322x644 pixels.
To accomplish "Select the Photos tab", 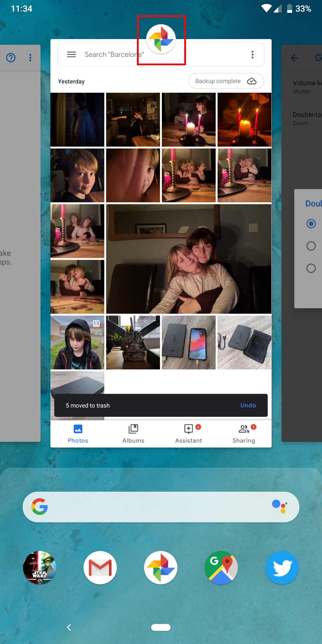I will [78, 434].
